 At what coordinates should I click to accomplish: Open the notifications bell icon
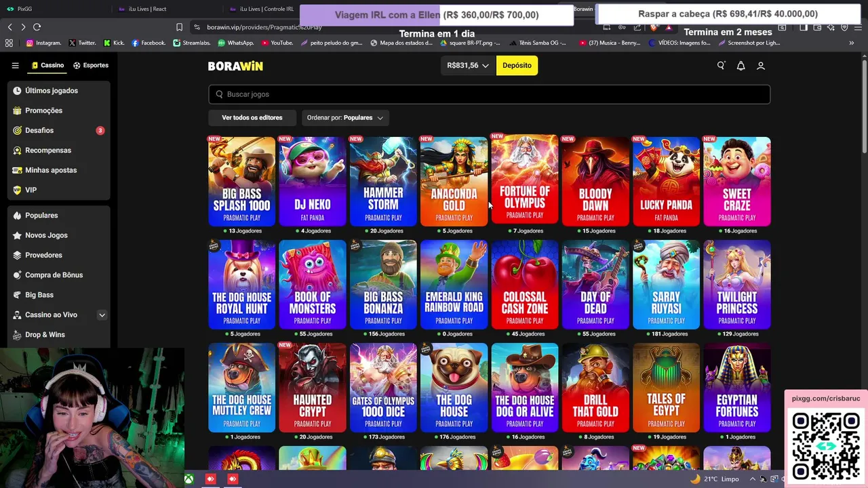pyautogui.click(x=741, y=66)
